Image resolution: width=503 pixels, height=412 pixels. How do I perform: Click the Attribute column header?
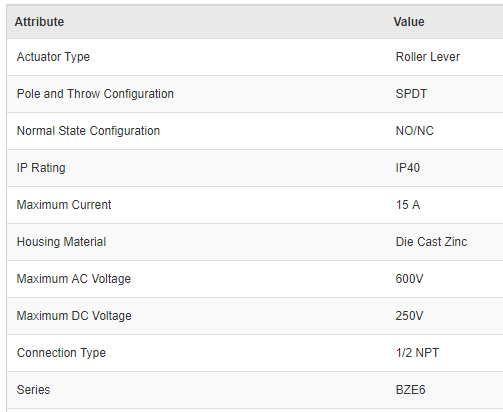39,22
